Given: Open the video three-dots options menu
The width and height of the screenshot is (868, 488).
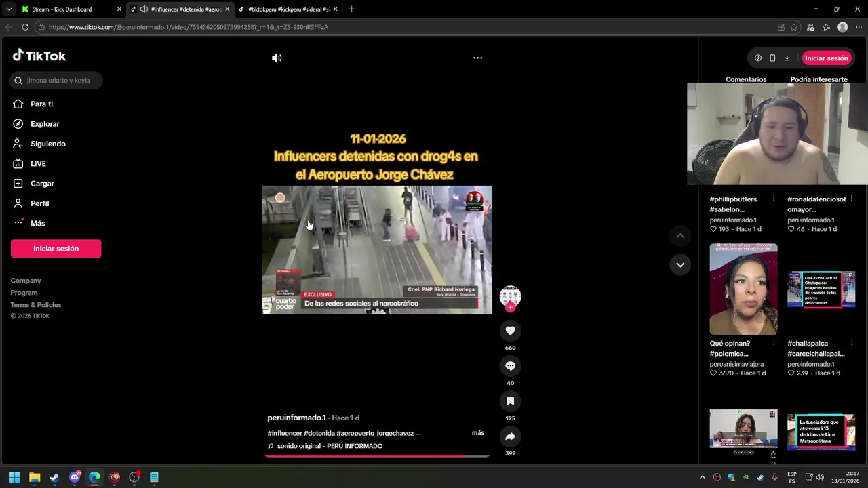Looking at the screenshot, I should click(x=477, y=58).
